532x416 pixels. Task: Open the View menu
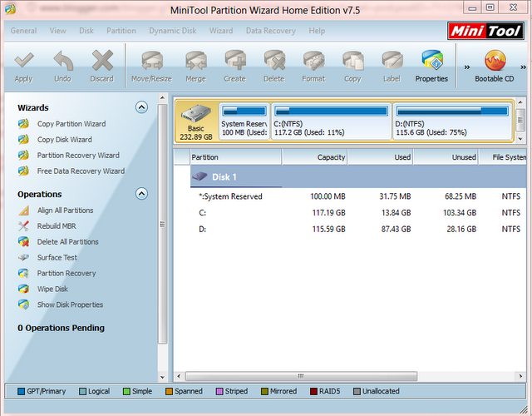pos(57,31)
